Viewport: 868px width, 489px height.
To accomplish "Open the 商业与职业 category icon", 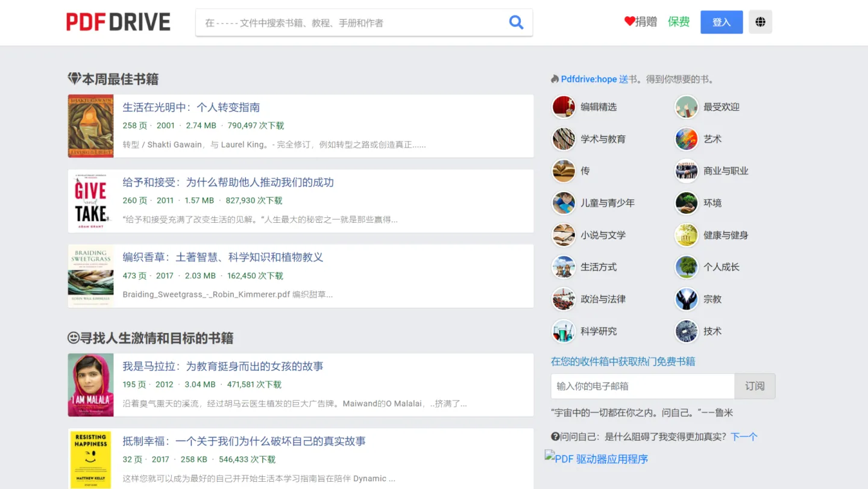I will 687,171.
